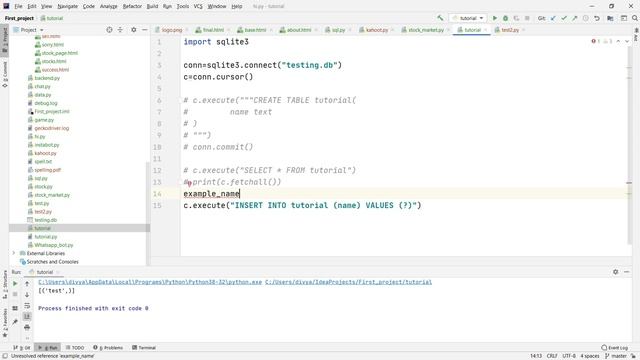Screen dimensions: 640x360
Task: Open Run panel settings gear
Action: (616, 272)
